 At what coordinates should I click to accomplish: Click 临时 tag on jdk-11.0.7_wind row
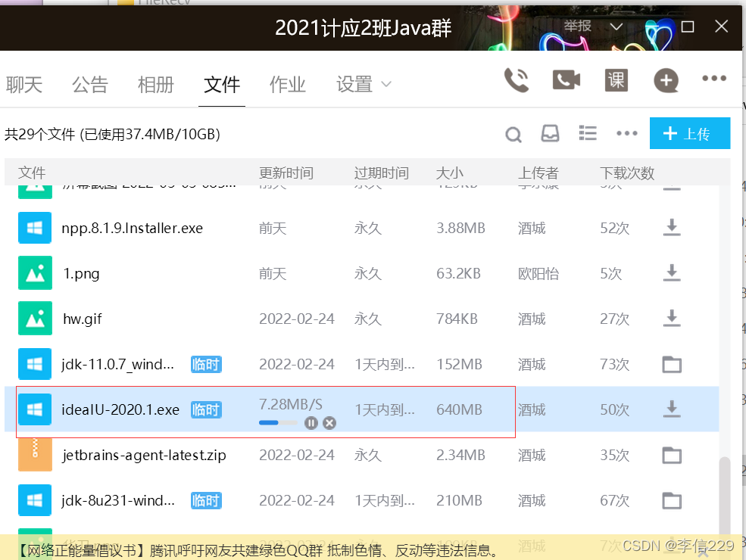(206, 365)
